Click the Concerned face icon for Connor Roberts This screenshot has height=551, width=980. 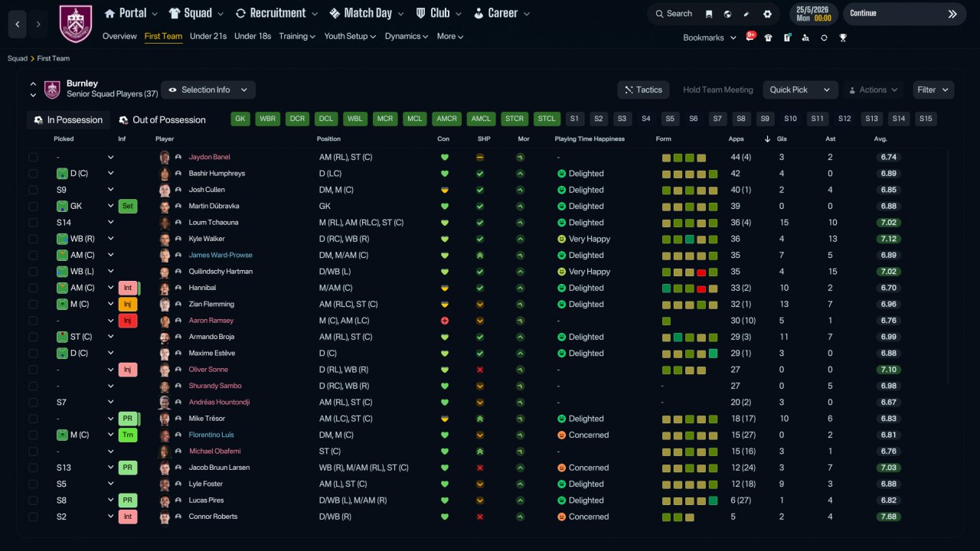click(x=561, y=517)
